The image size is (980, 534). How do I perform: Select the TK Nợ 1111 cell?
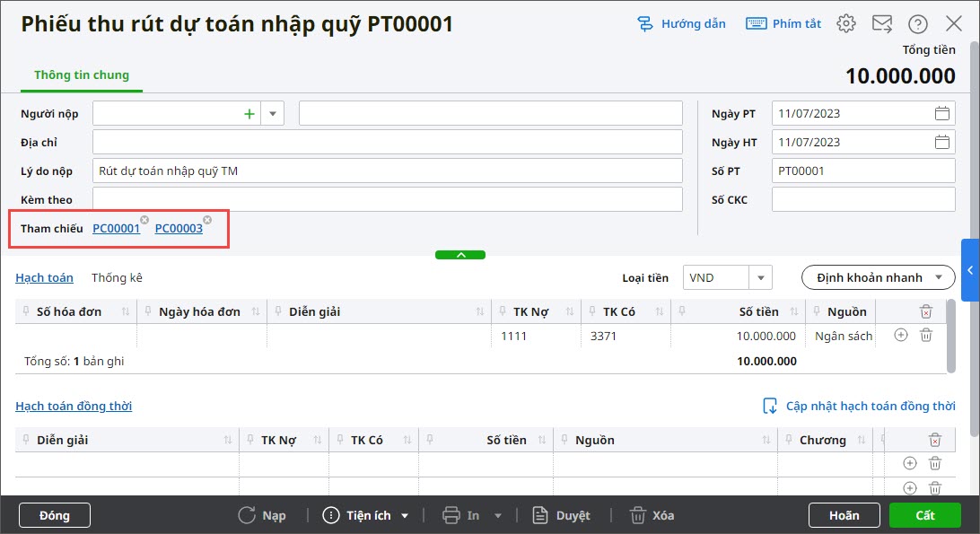(537, 336)
